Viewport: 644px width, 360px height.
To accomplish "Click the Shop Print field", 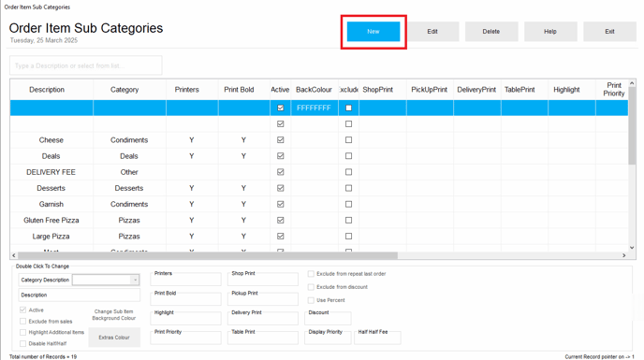I will [x=263, y=280].
